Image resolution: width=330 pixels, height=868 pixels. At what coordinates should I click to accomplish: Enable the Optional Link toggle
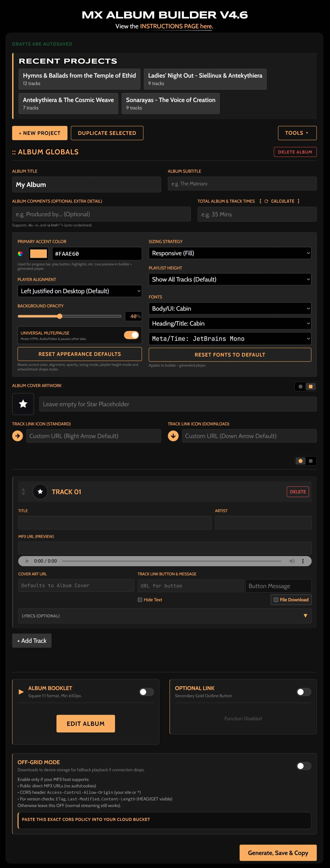click(304, 692)
